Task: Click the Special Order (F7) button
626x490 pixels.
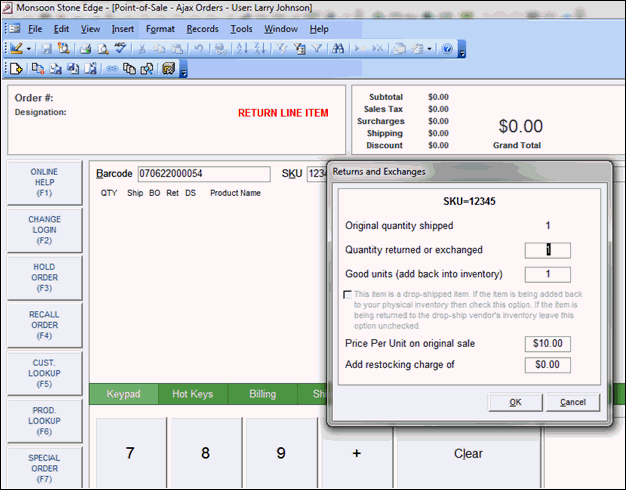Action: [x=44, y=468]
